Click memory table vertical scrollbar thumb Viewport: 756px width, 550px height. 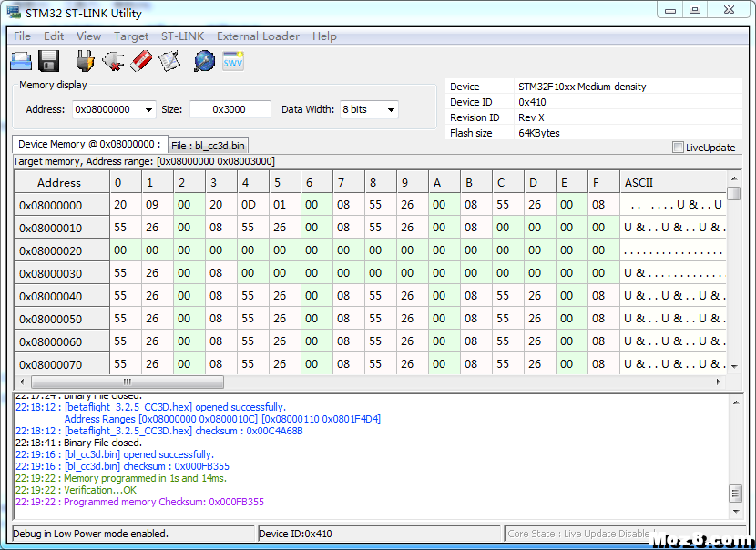point(734,193)
